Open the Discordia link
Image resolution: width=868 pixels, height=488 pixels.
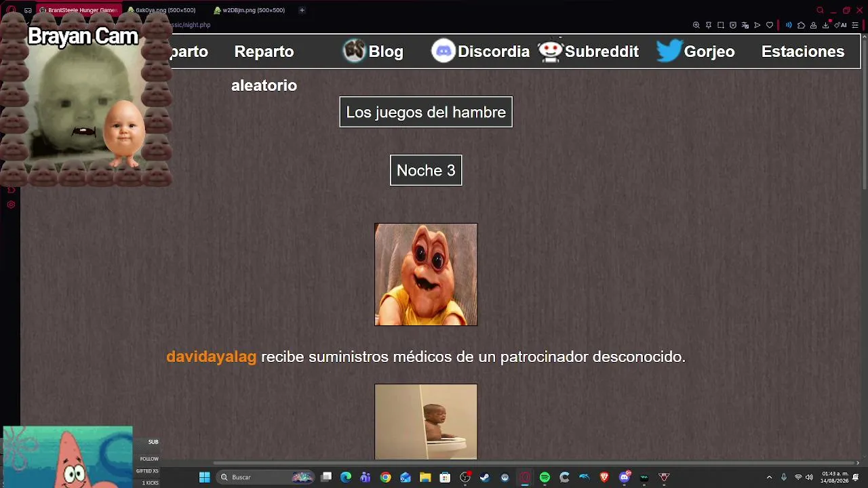point(480,52)
